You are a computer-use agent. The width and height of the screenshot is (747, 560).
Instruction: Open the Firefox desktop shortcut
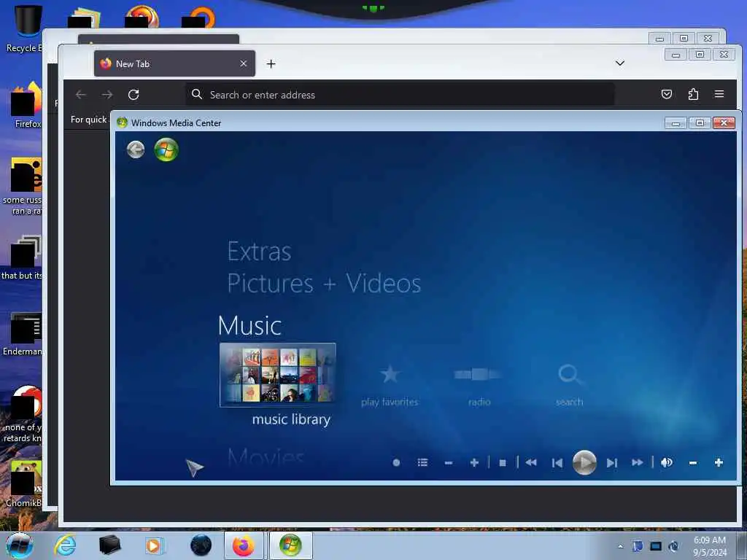(26, 105)
